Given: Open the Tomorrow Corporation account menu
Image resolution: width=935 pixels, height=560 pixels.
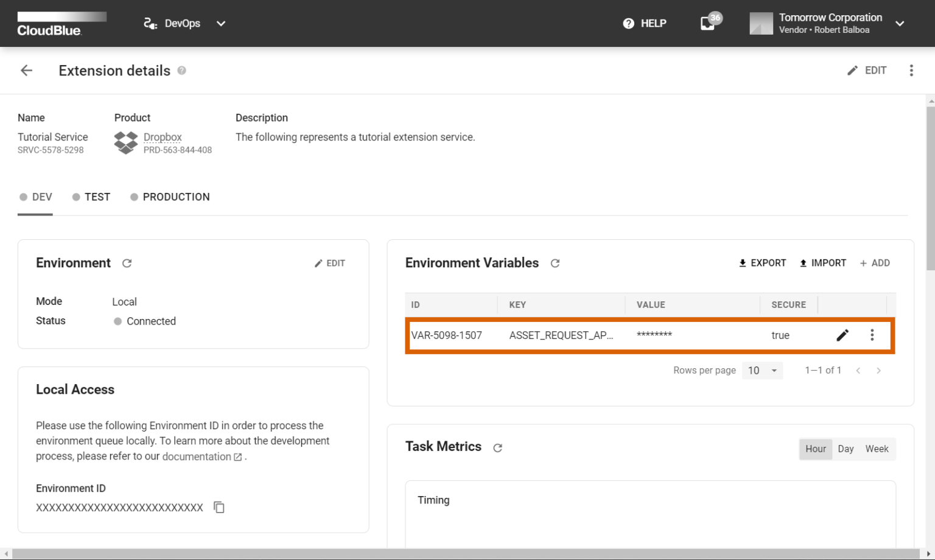Looking at the screenshot, I should (827, 23).
